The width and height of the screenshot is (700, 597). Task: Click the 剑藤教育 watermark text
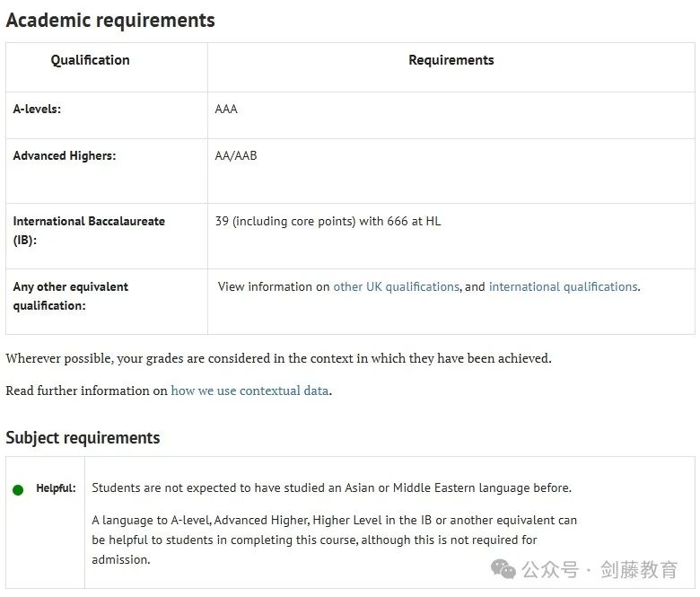click(639, 570)
